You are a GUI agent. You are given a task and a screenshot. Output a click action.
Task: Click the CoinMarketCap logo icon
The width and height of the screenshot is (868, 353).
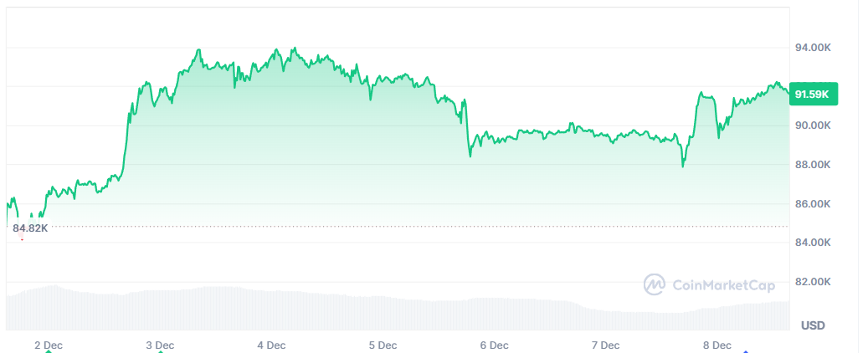tap(654, 284)
